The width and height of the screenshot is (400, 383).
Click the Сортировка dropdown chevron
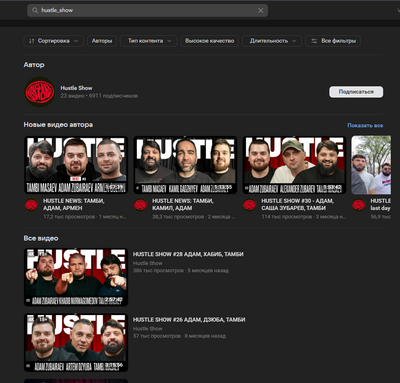(76, 41)
